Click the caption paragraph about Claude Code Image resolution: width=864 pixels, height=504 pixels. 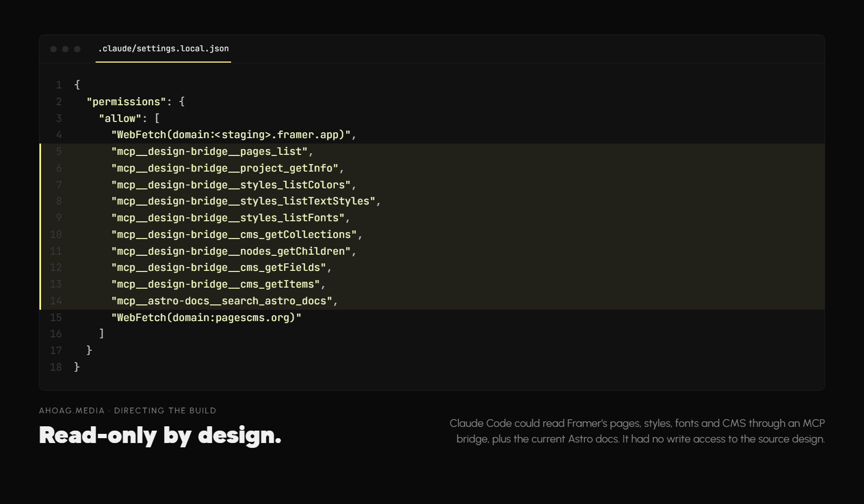[637, 431]
